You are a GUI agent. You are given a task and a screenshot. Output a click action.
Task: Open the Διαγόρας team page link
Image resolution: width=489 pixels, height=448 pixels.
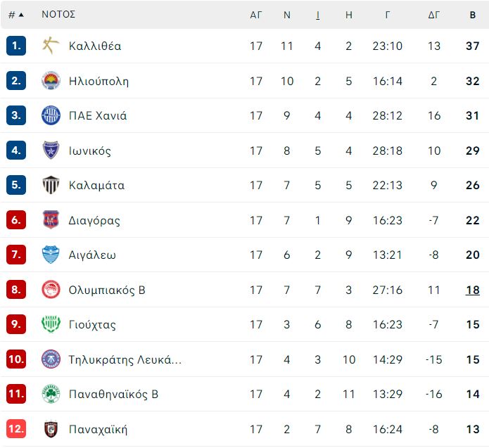(x=94, y=220)
